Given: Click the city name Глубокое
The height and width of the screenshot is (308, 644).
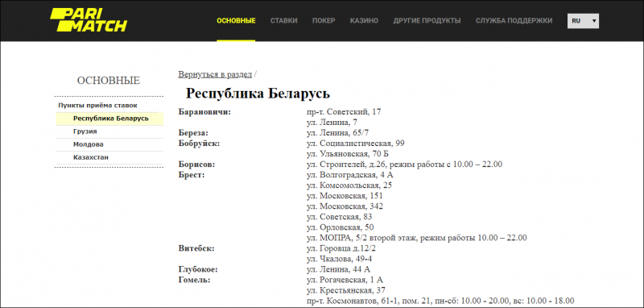Looking at the screenshot, I should click(x=197, y=270).
